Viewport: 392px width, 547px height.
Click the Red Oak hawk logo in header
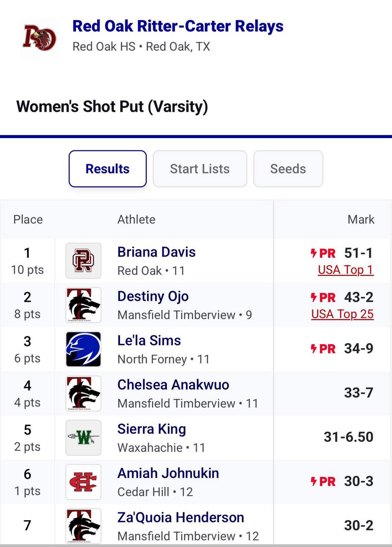(41, 38)
